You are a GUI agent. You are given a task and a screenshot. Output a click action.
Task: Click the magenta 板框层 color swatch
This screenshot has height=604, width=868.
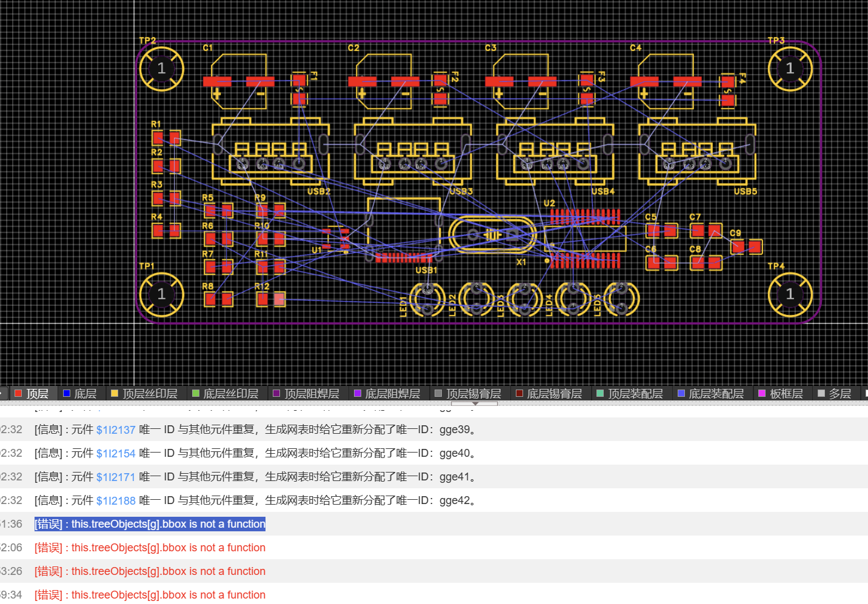(762, 394)
